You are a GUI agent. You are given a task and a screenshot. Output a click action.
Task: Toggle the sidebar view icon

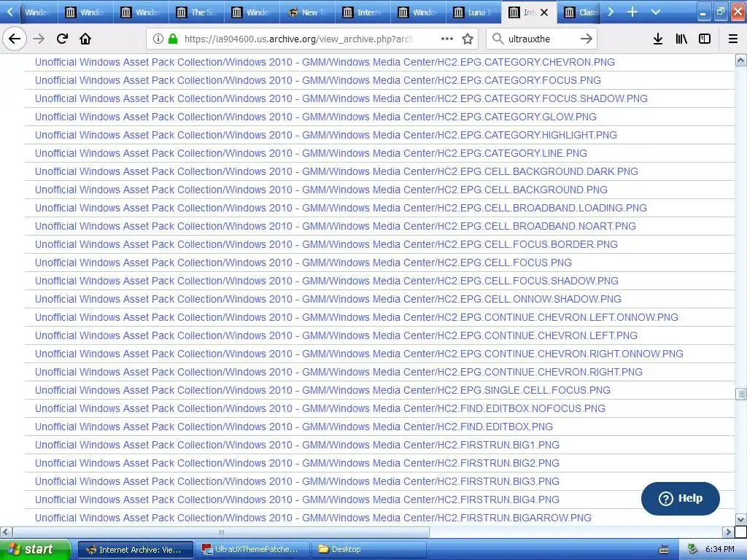point(704,39)
